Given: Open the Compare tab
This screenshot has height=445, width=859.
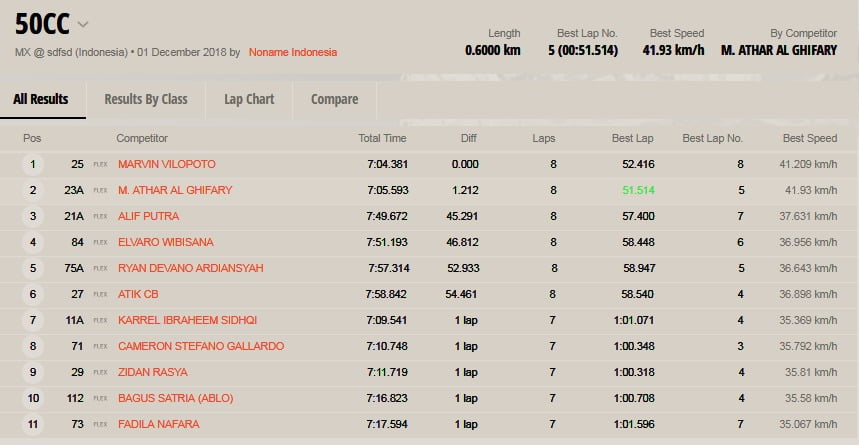Looking at the screenshot, I should click(x=334, y=99).
